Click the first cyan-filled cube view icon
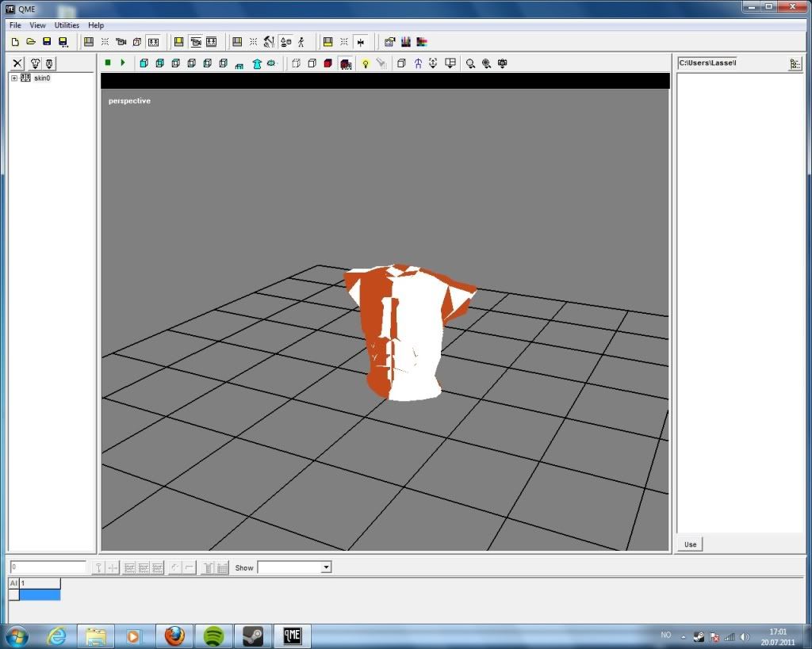 coord(144,63)
